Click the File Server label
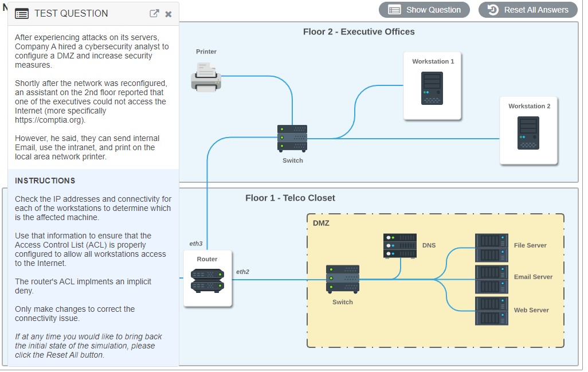Screen dimensions: 588x372 (x=530, y=245)
